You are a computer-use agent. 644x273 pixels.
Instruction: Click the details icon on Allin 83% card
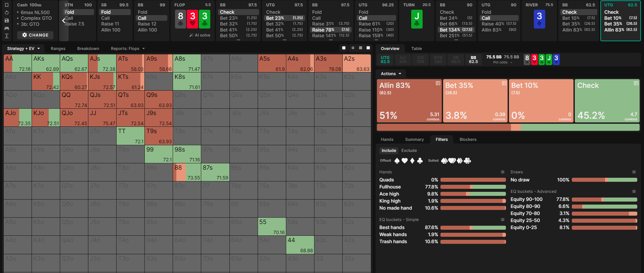[x=438, y=83]
